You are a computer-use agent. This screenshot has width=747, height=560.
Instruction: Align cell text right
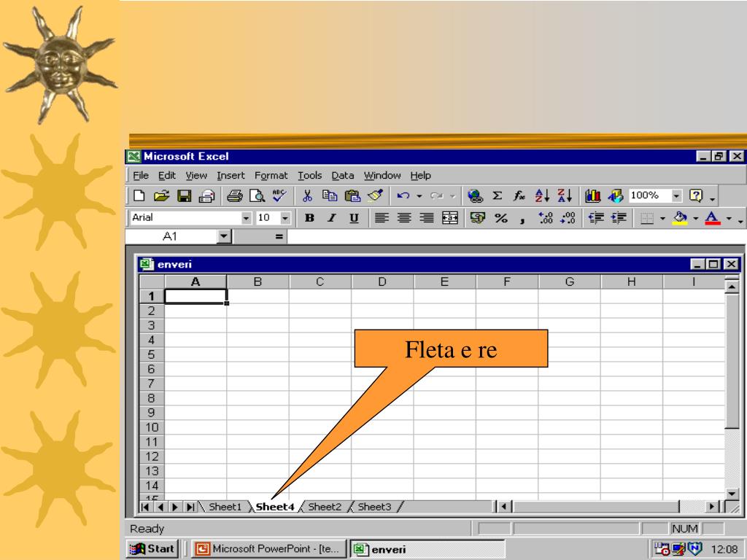coord(426,218)
